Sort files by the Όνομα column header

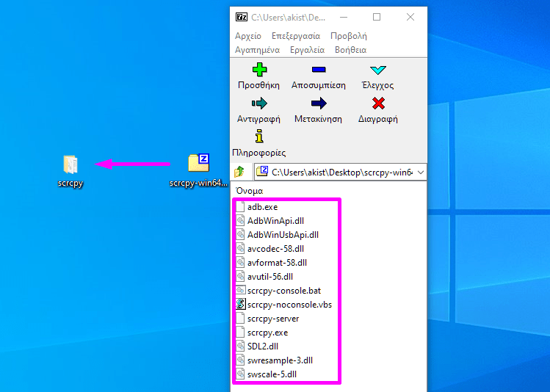[x=250, y=191]
